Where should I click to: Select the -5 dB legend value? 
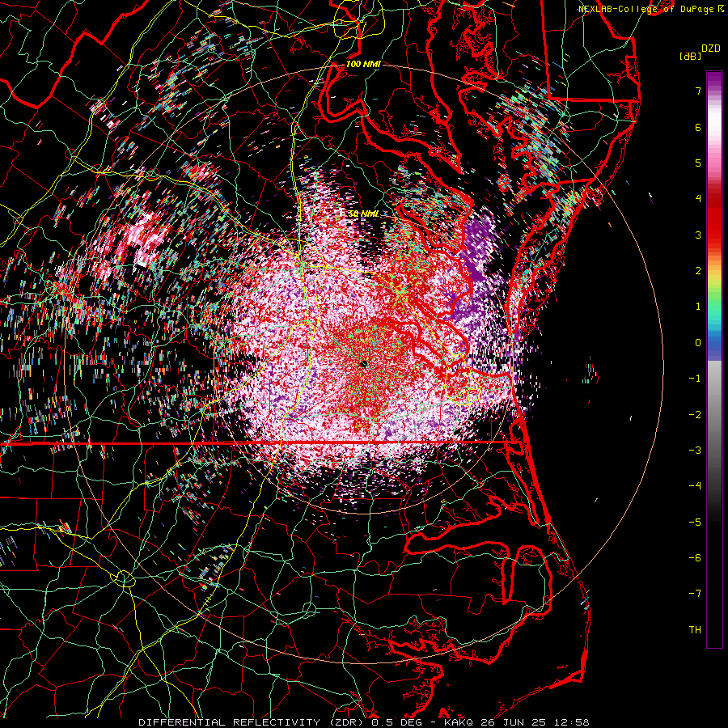695,522
